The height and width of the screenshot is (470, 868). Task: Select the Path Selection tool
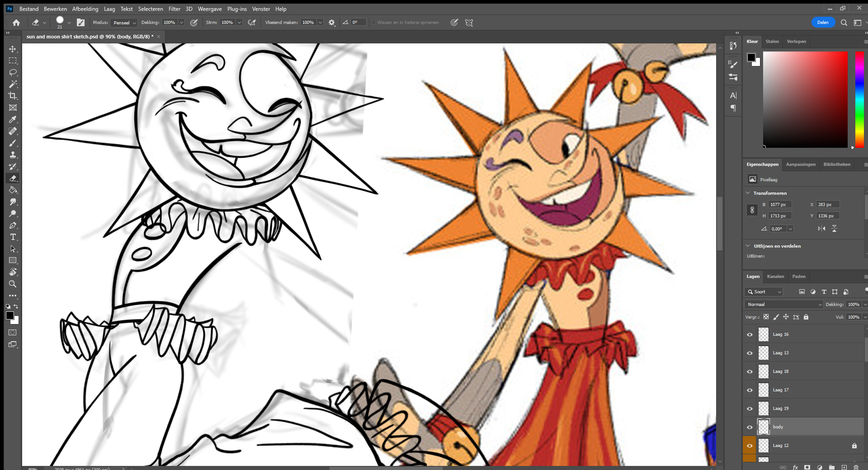[x=13, y=249]
